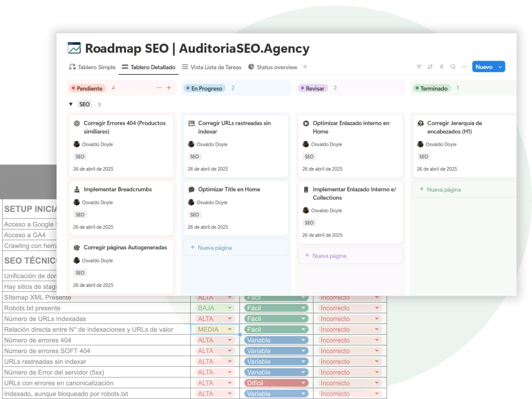Open automations lightning bolt icon
The width and height of the screenshot is (532, 399).
pos(442,67)
